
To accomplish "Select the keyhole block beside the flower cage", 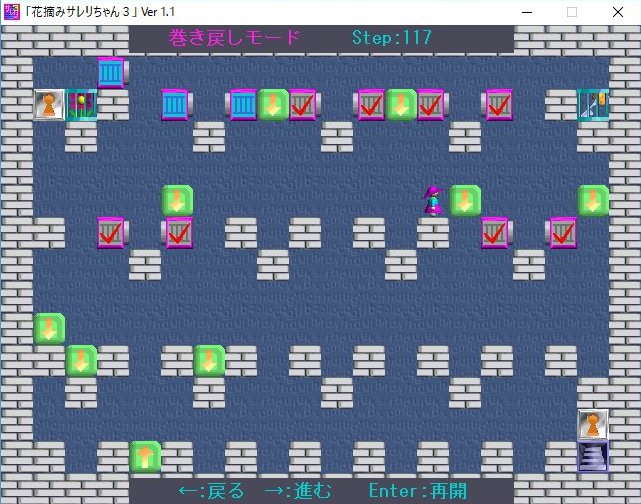I will (49, 104).
